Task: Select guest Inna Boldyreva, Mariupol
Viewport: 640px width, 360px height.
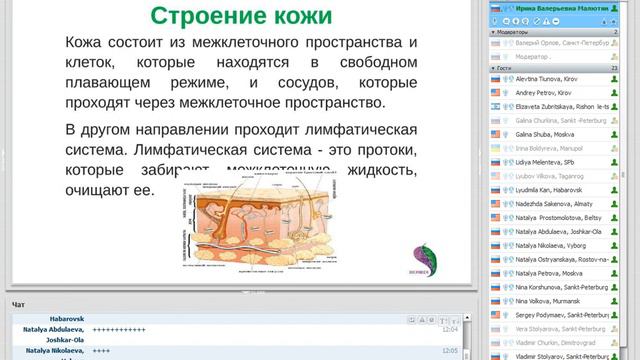Action: 554,149
